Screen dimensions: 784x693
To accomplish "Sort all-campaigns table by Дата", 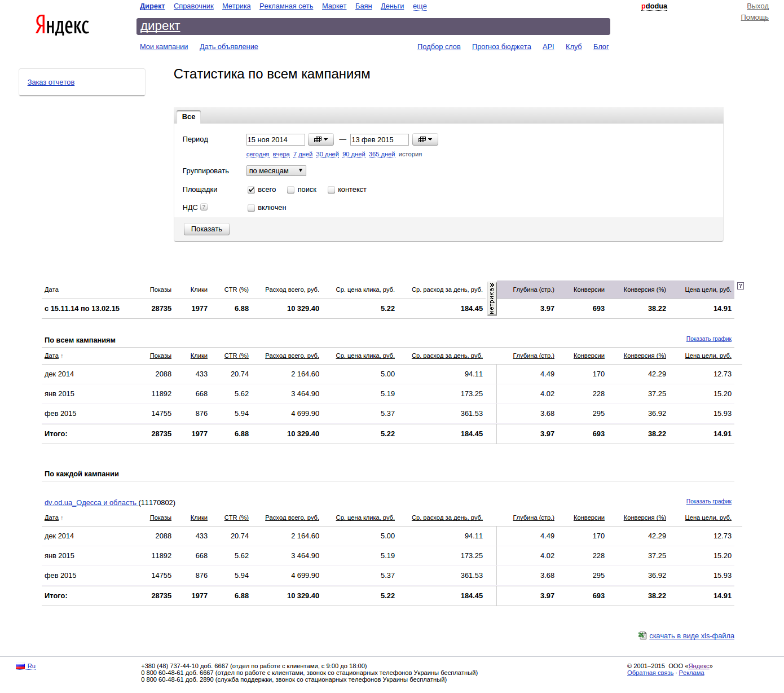I will (x=51, y=356).
